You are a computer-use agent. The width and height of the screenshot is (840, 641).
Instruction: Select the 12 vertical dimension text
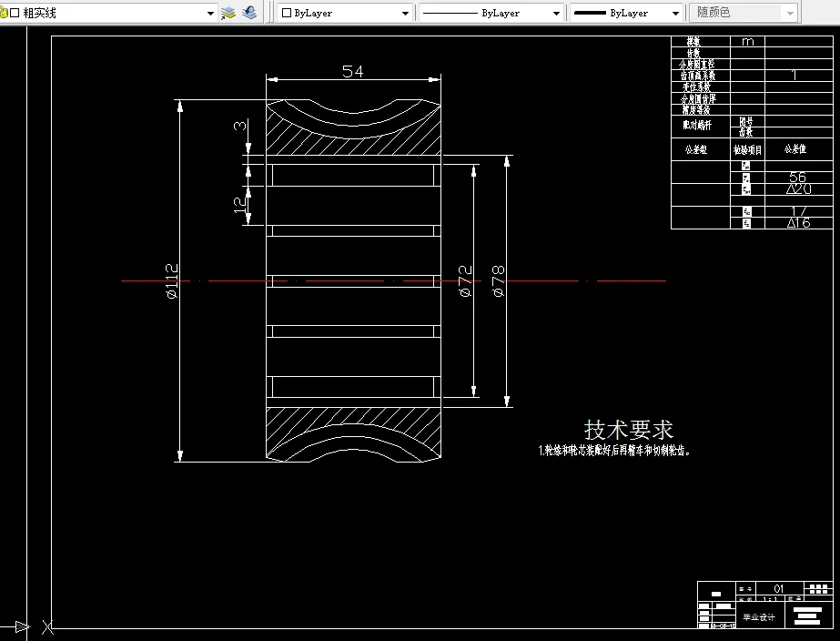[240, 205]
